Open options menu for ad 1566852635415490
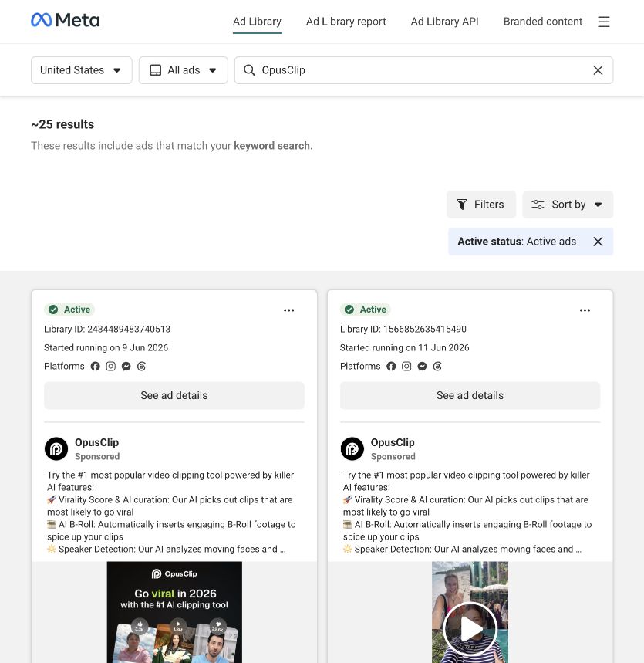The image size is (644, 663). (585, 310)
